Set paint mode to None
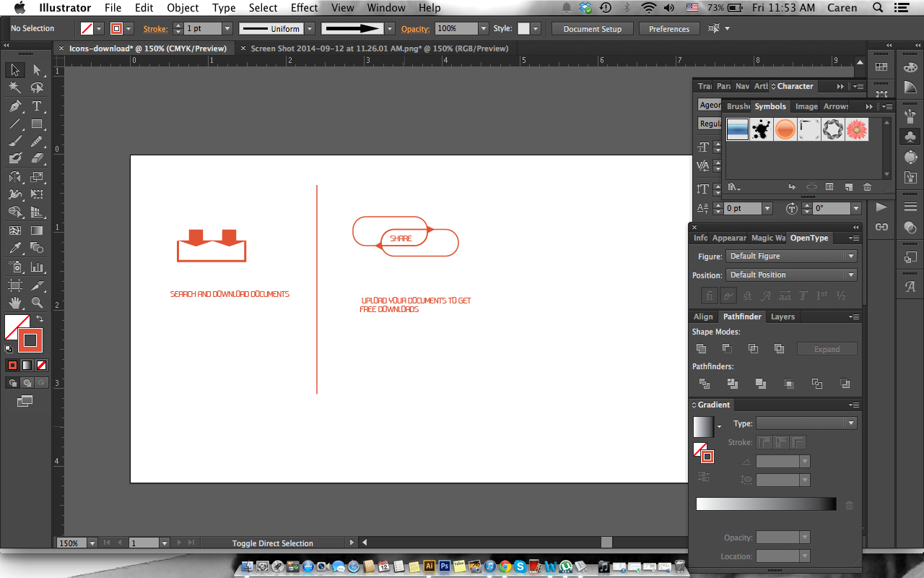 tap(41, 365)
